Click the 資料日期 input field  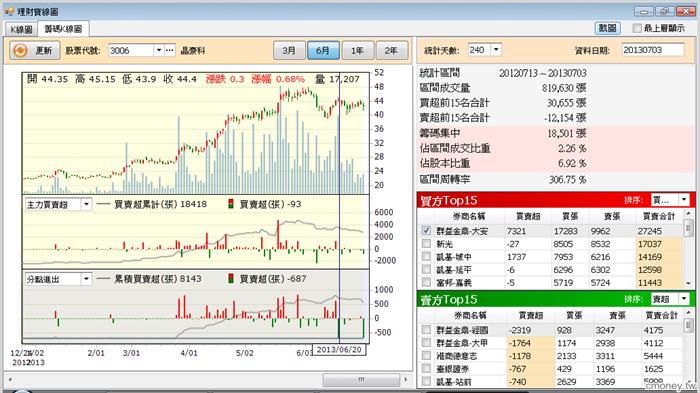(653, 50)
